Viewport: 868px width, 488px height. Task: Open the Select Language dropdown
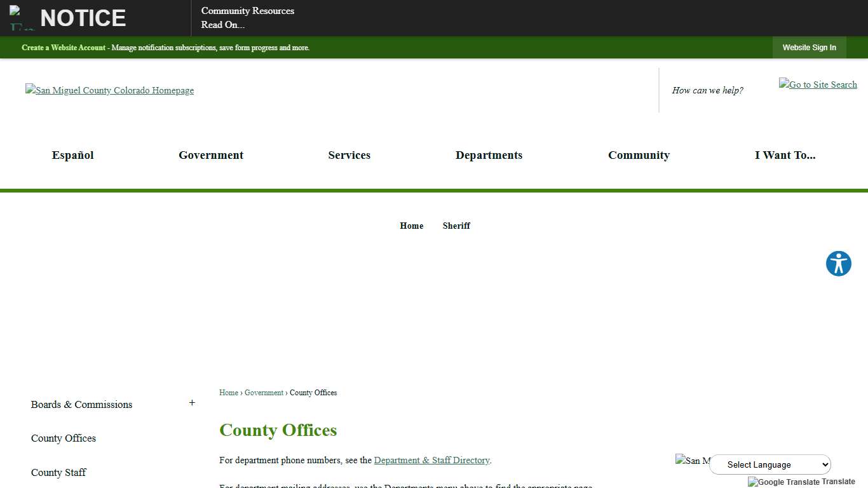770,464
